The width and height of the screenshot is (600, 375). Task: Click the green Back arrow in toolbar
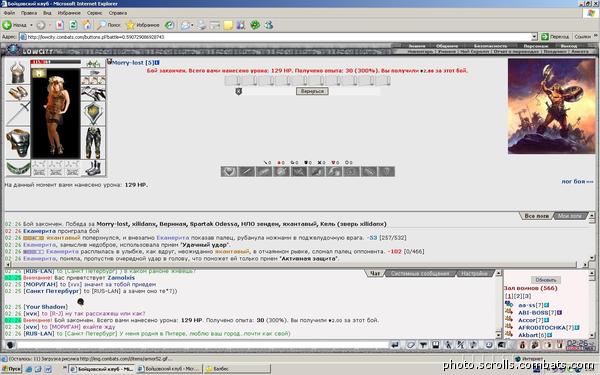click(7, 25)
